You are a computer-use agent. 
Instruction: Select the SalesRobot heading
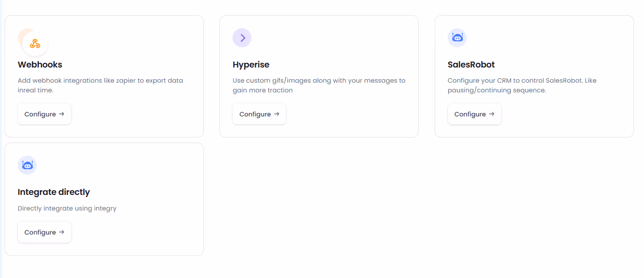[471, 65]
